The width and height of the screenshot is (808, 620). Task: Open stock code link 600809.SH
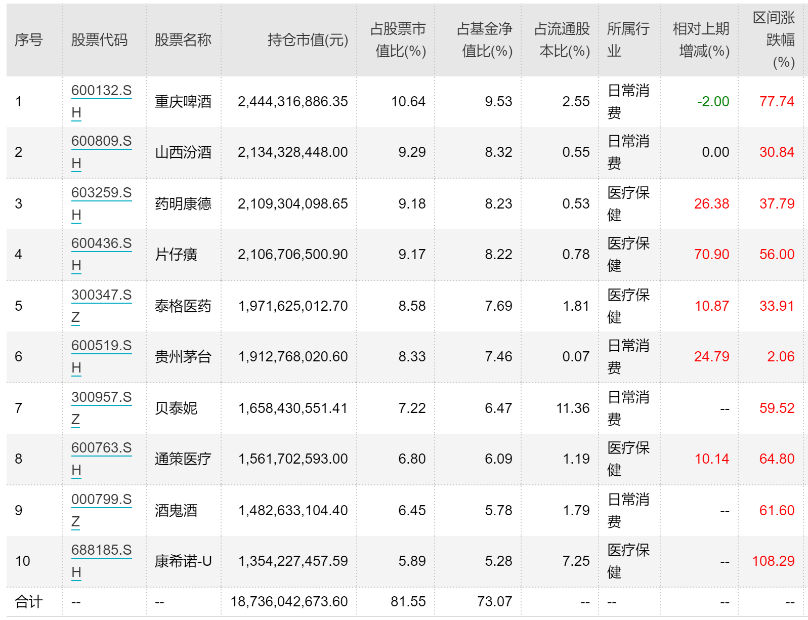coord(101,152)
